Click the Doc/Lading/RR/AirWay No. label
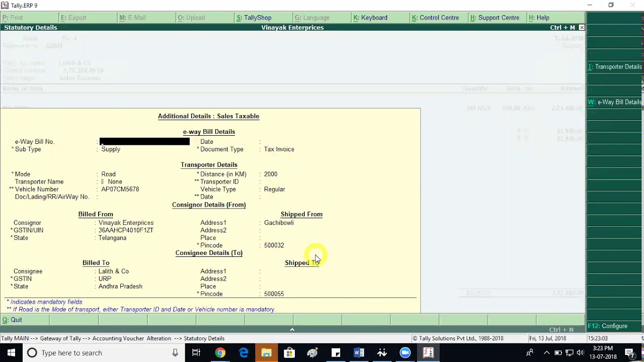The height and width of the screenshot is (362, 644). tap(52, 197)
